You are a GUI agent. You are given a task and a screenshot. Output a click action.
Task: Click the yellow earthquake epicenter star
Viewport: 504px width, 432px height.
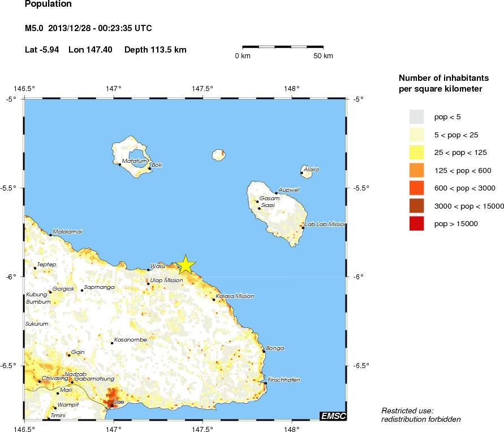186,265
